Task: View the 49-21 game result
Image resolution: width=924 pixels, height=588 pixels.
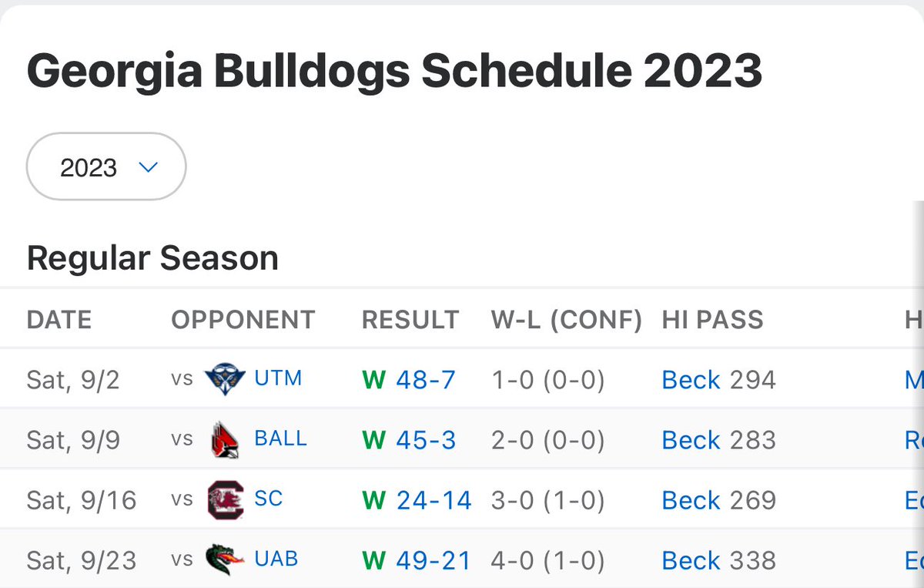Action: 434,560
